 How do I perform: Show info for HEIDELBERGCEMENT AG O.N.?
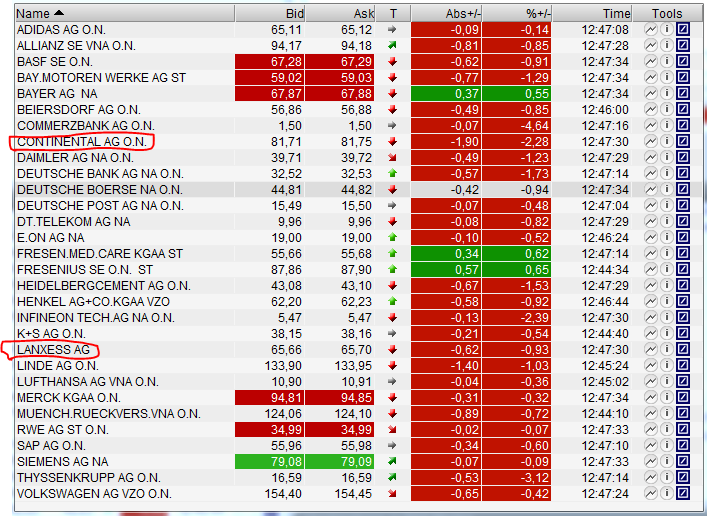[667, 286]
